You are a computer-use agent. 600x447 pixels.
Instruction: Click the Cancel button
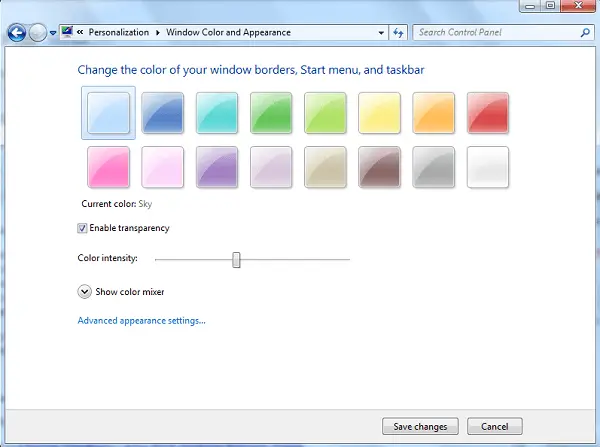pyautogui.click(x=494, y=426)
